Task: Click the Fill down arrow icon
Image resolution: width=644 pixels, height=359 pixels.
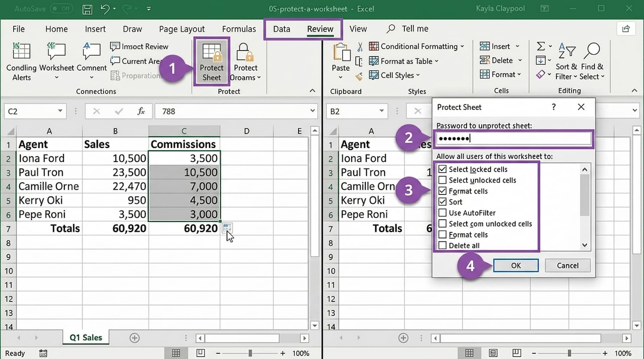Action: (540, 60)
